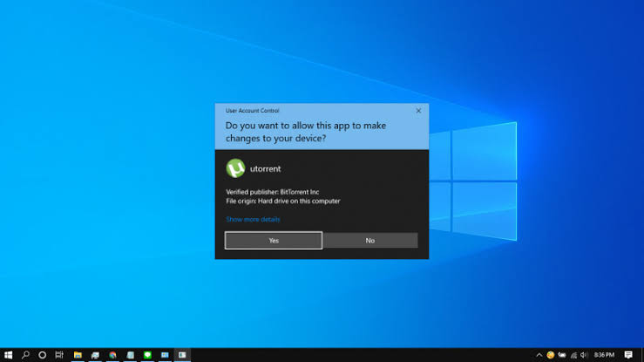Click the Show desktop sliver at taskbar end
Image resolution: width=644 pixels, height=362 pixels.
642,355
